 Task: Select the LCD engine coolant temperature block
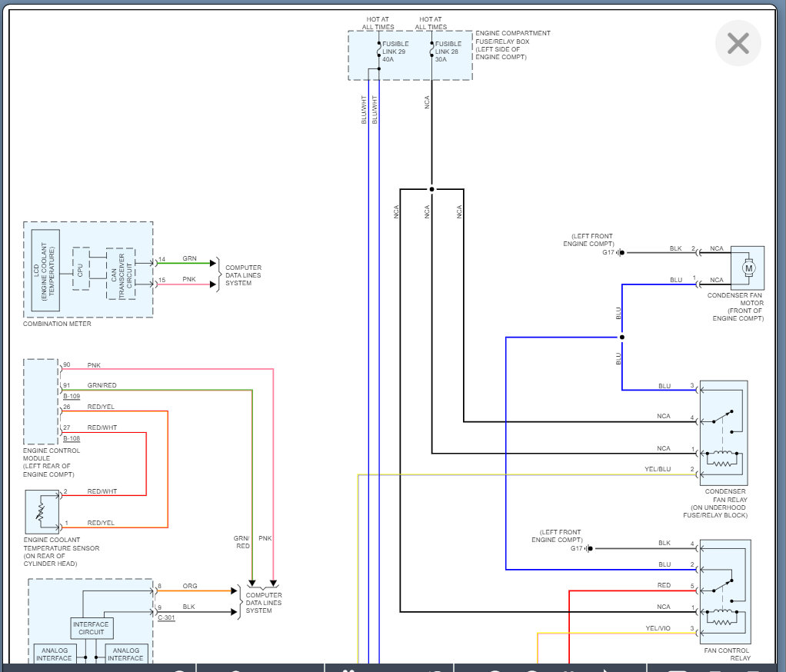click(x=45, y=270)
